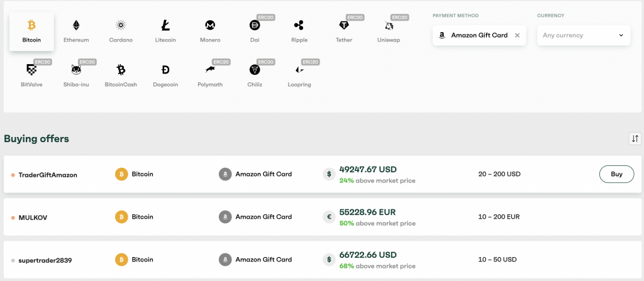Choose the Shiba-inu token icon
Image resolution: width=644 pixels, height=281 pixels.
[76, 70]
